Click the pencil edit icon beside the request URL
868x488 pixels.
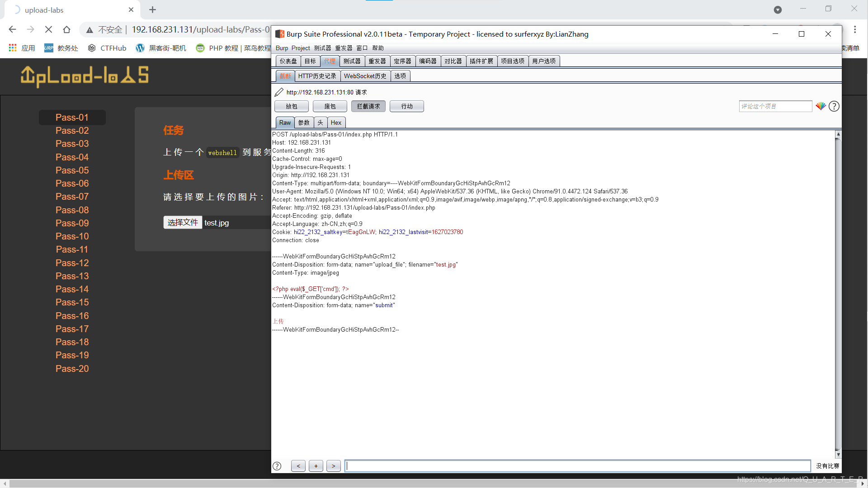(279, 92)
